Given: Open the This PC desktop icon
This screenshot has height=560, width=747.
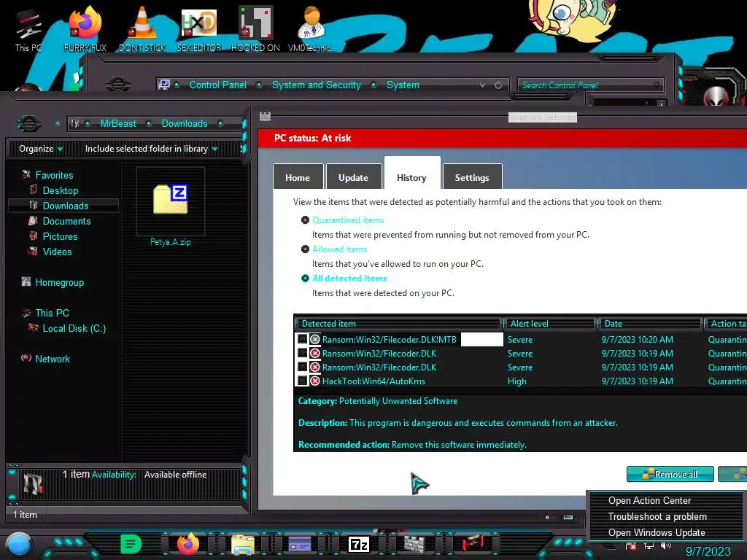Looking at the screenshot, I should 28,29.
